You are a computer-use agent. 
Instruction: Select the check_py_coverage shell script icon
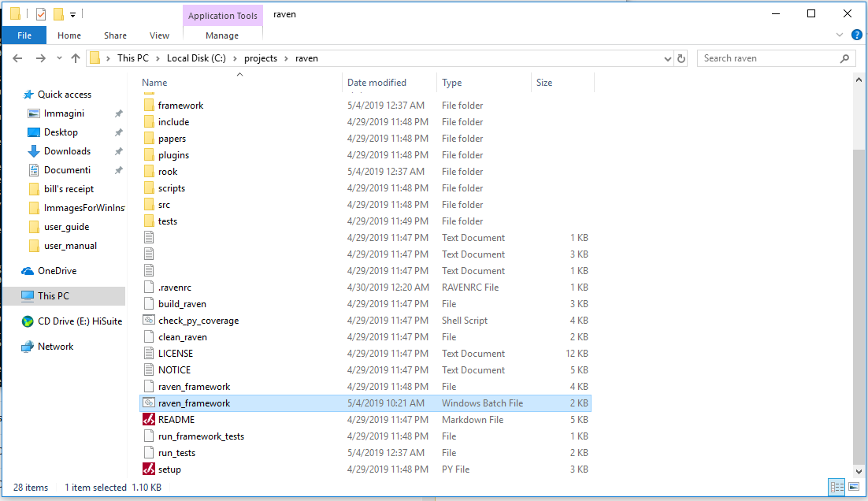click(x=149, y=321)
